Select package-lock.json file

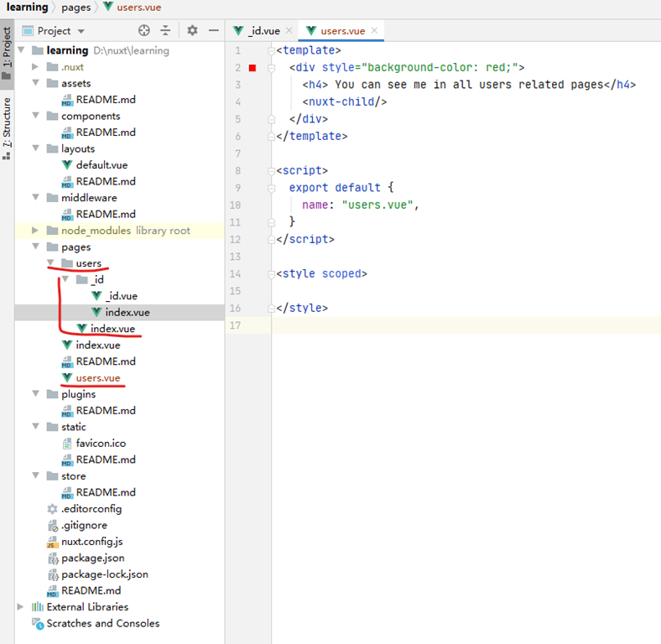pos(105,574)
